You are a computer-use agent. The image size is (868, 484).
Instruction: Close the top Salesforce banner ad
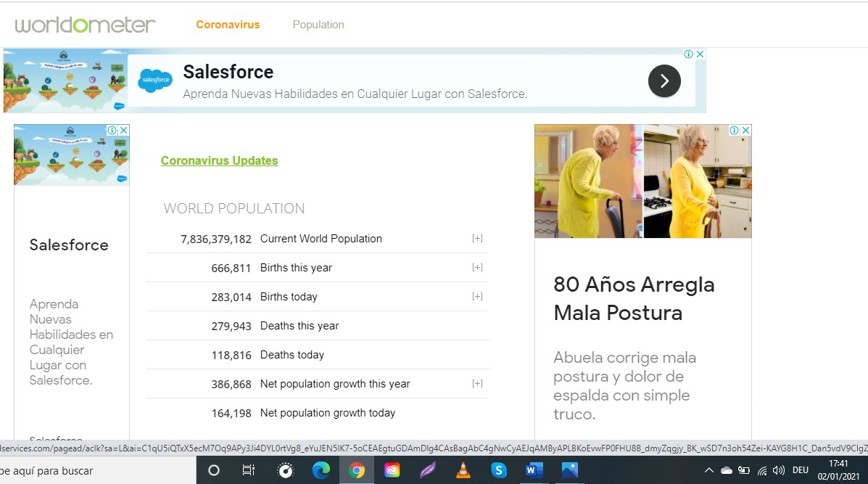(700, 54)
